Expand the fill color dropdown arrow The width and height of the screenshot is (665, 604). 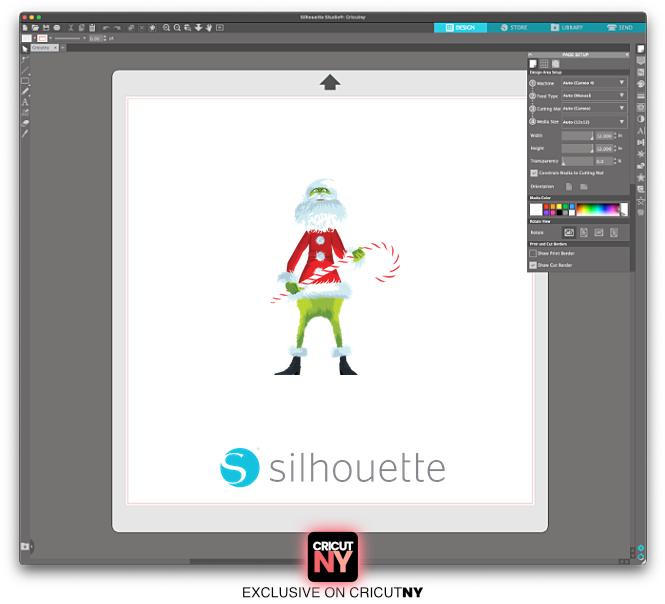[x=35, y=38]
